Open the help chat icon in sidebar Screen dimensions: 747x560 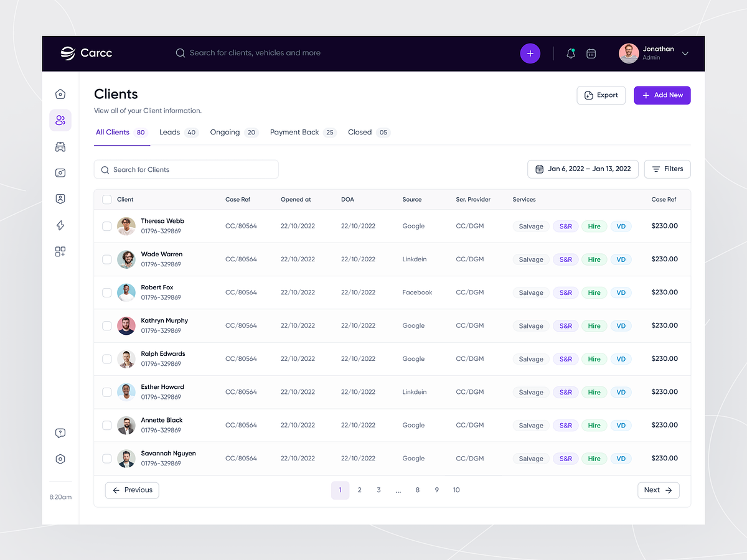coord(60,433)
